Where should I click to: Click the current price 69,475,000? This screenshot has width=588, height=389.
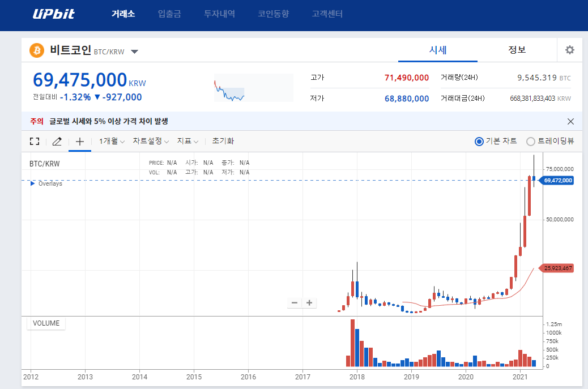[80, 80]
